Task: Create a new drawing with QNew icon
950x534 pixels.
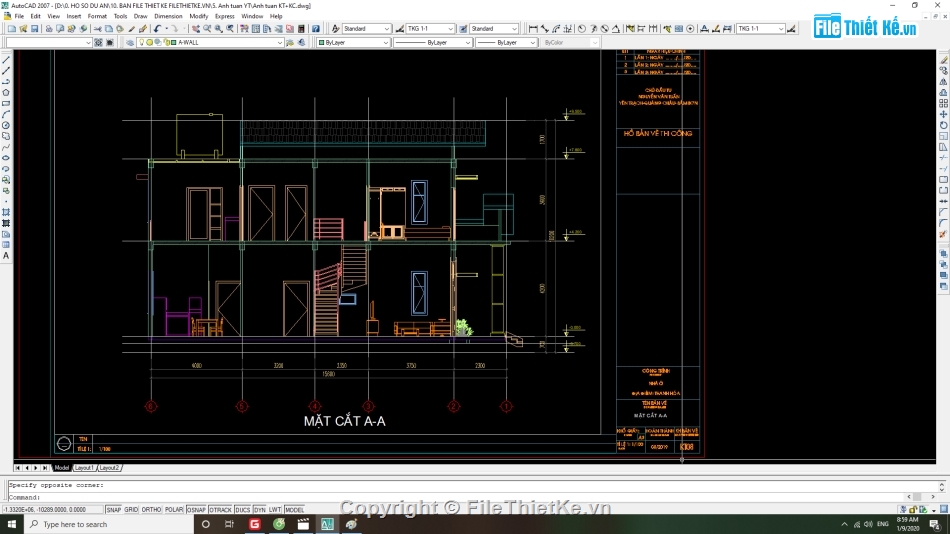Action: coord(12,28)
